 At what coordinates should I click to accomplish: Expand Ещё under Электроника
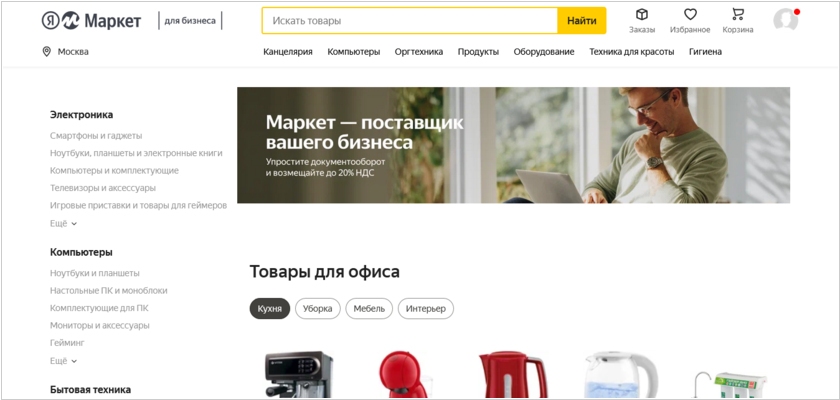(x=63, y=224)
